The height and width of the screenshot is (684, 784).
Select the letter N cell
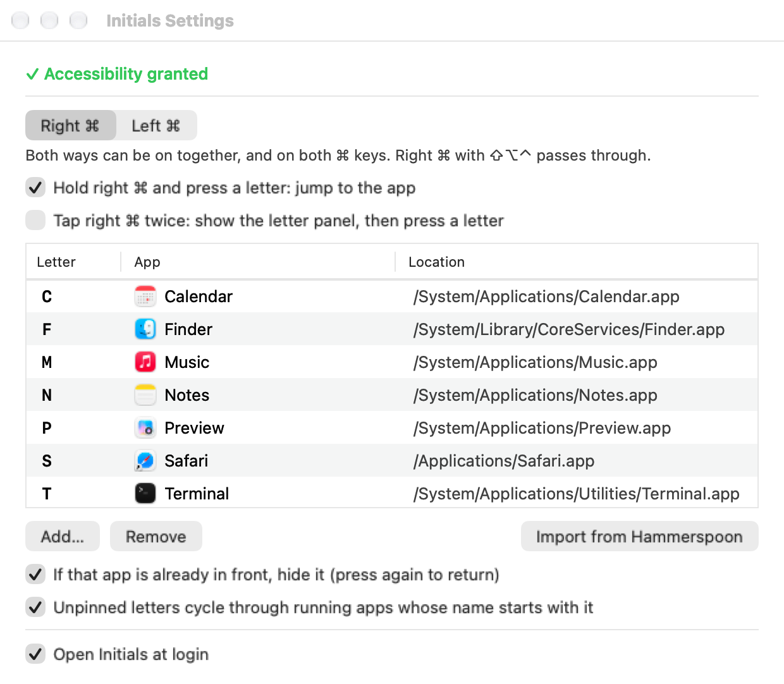pyautogui.click(x=47, y=395)
